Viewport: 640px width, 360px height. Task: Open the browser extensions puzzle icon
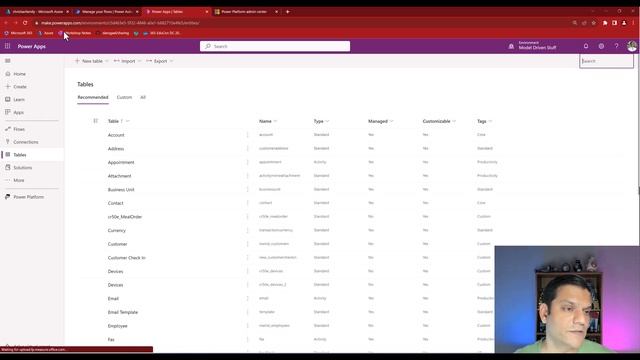click(605, 23)
